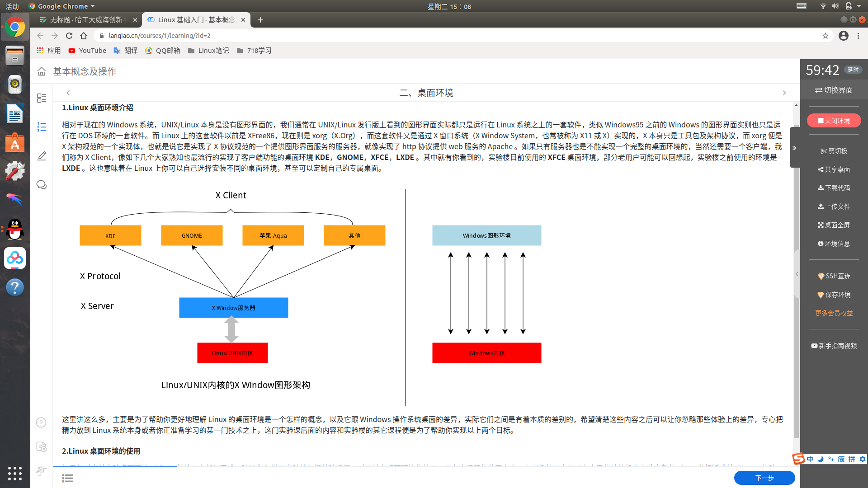Image resolution: width=868 pixels, height=488 pixels.
Task: Bookmark this page with the star icon
Action: (826, 36)
